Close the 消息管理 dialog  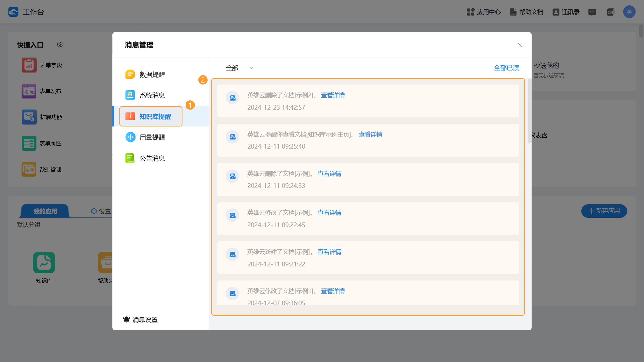coord(520,45)
